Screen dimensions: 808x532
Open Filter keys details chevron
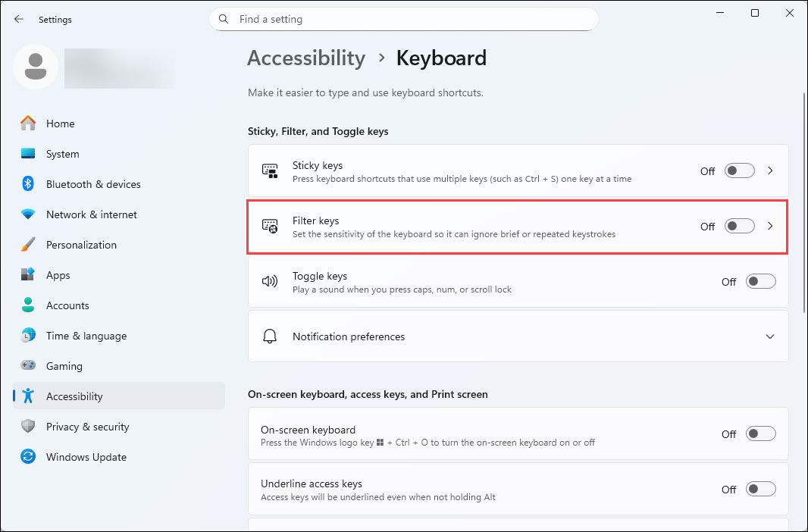click(770, 226)
